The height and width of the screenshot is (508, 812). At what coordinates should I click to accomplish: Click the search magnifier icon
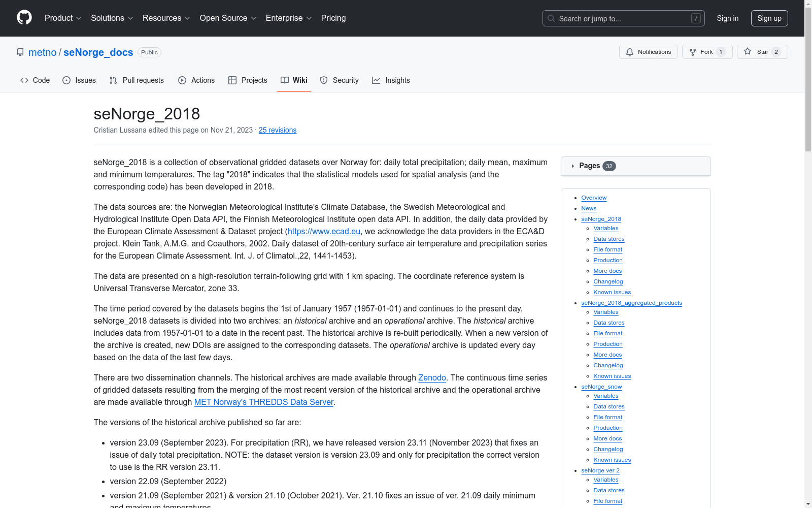coord(551,18)
